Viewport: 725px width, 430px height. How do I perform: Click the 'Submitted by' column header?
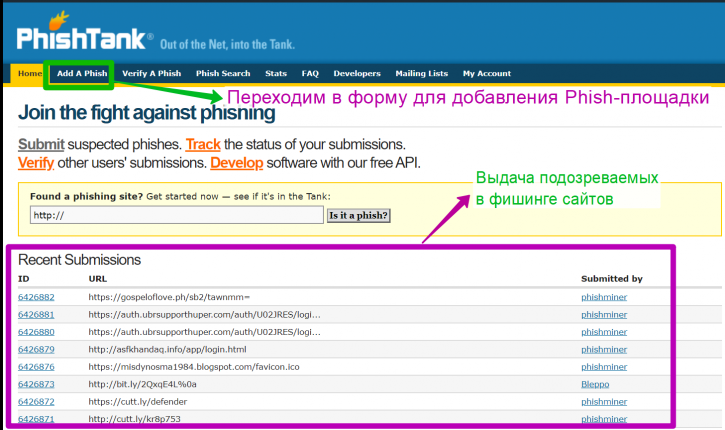click(612, 279)
